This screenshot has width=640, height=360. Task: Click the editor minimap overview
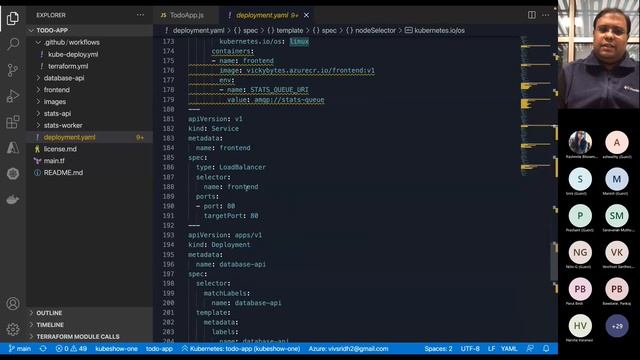[536, 106]
